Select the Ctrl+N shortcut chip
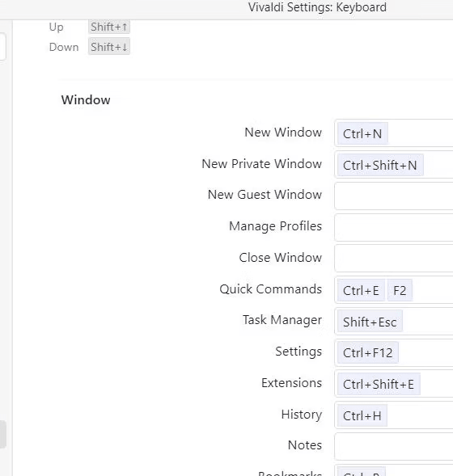Image resolution: width=453 pixels, height=476 pixels. coord(362,133)
